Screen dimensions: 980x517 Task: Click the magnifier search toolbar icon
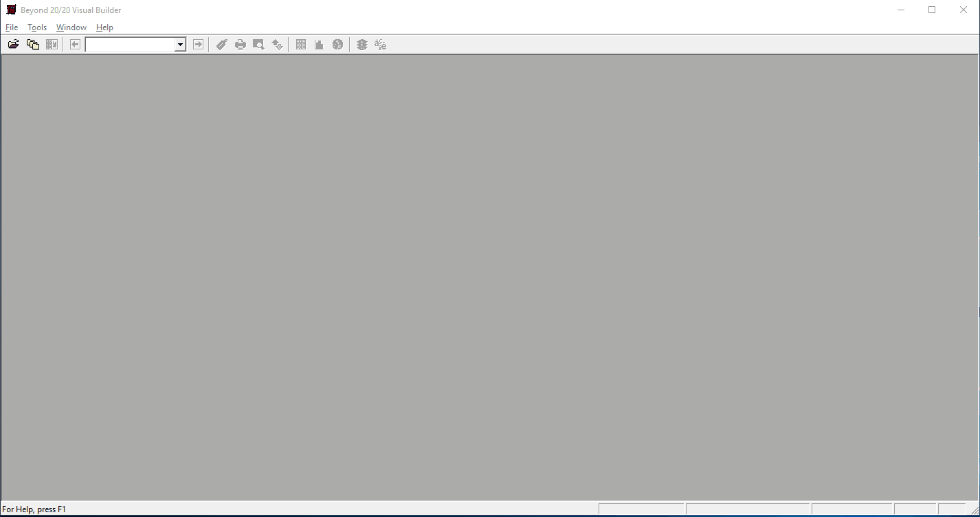[258, 45]
